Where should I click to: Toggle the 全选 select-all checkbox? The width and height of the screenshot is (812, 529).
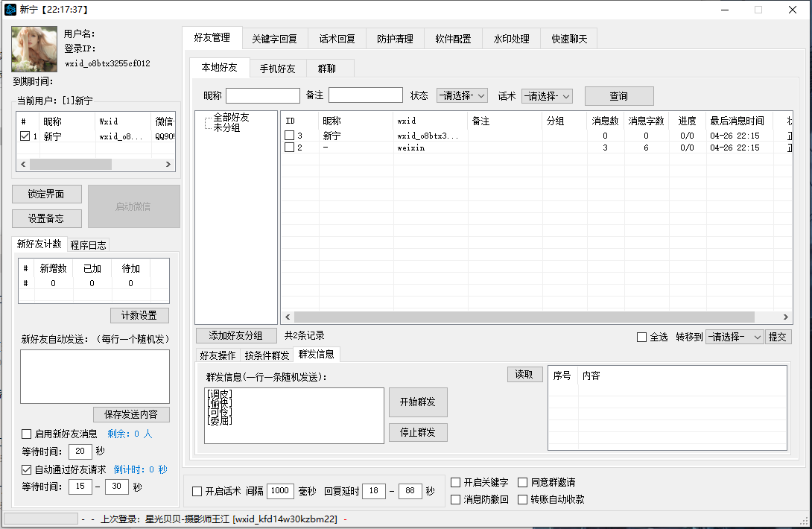[641, 338]
